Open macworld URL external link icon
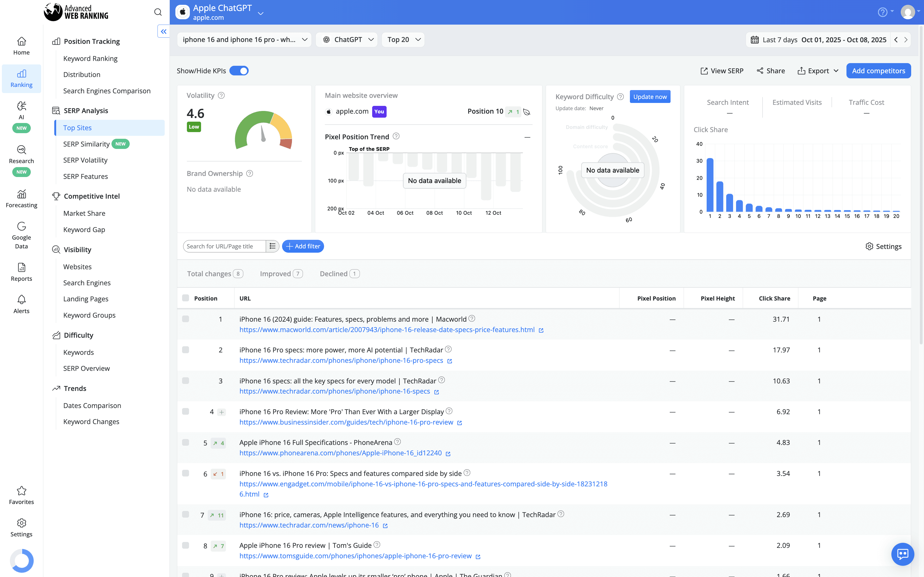 pos(541,330)
